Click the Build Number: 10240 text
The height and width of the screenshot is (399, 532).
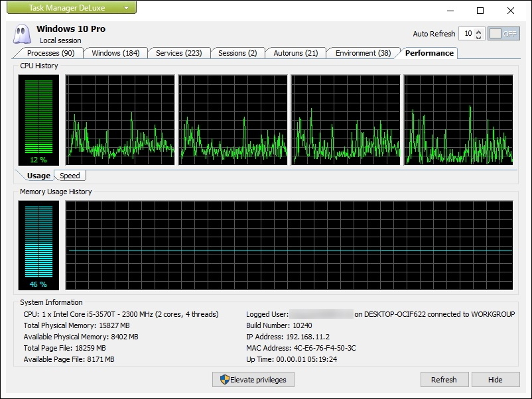(x=279, y=325)
